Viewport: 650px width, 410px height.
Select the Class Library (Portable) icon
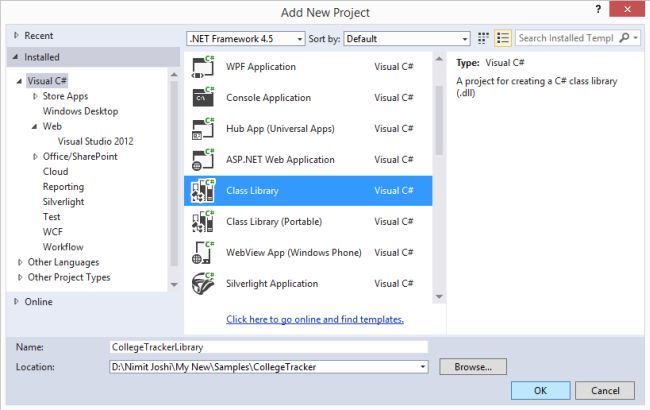point(203,222)
